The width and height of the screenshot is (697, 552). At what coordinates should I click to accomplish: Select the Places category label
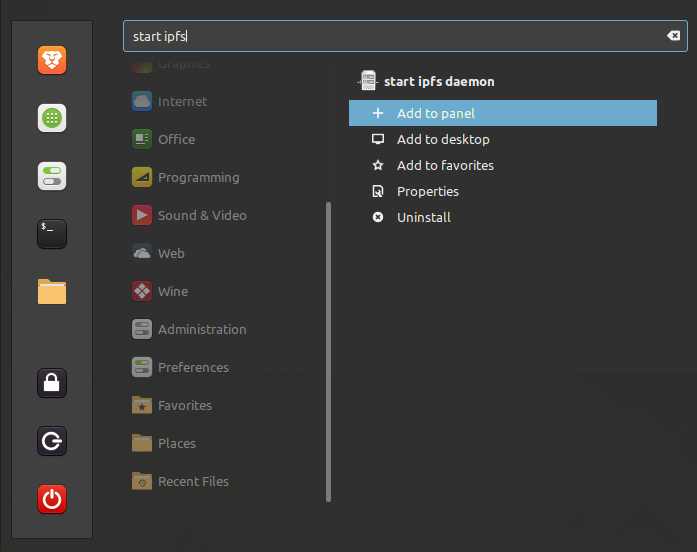[x=177, y=443]
